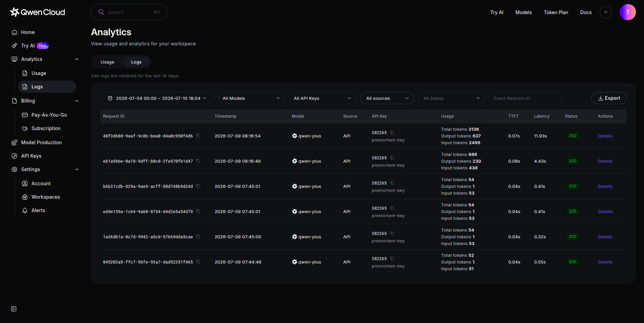Open the All Models dropdown
Image resolution: width=644 pixels, height=323 pixels.
tap(251, 98)
